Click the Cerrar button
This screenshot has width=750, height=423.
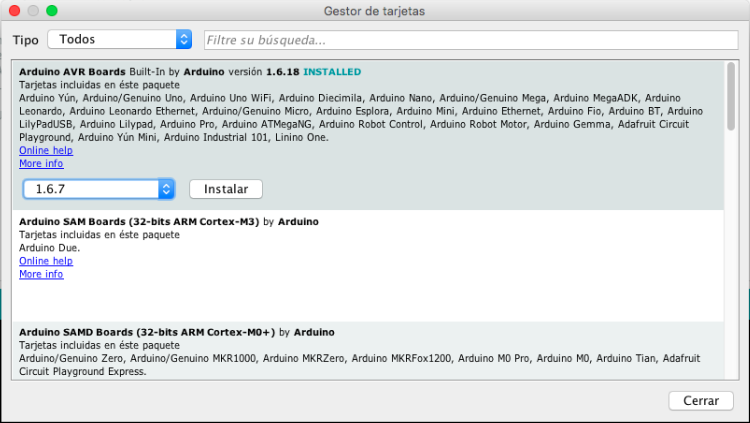[x=701, y=401]
